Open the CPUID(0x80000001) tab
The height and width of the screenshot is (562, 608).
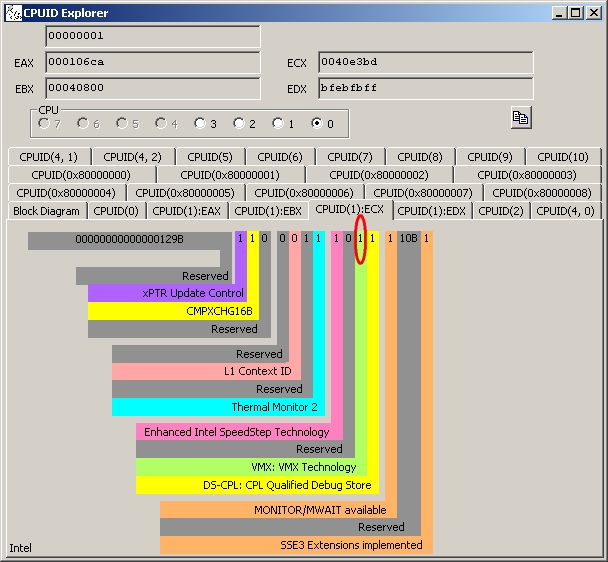(x=230, y=175)
